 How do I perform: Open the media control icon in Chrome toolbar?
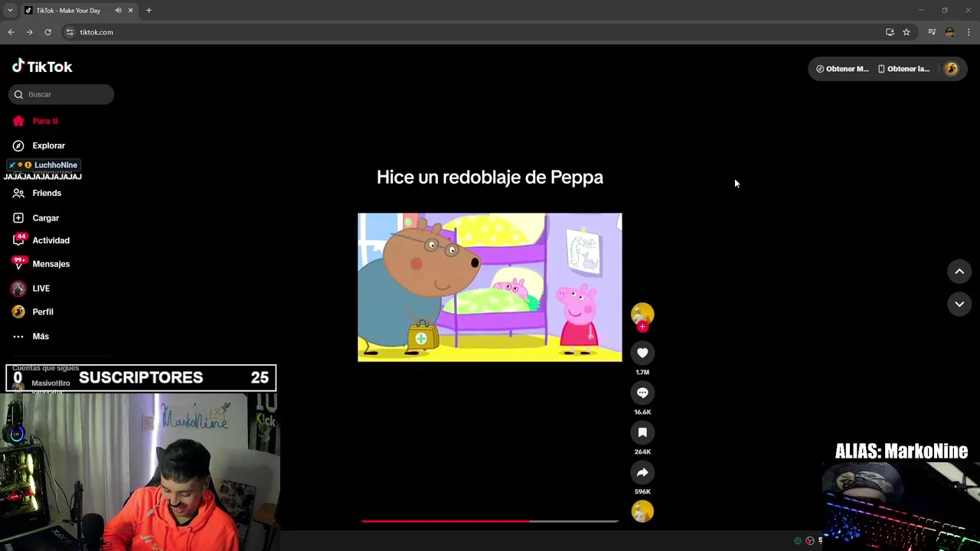[932, 32]
